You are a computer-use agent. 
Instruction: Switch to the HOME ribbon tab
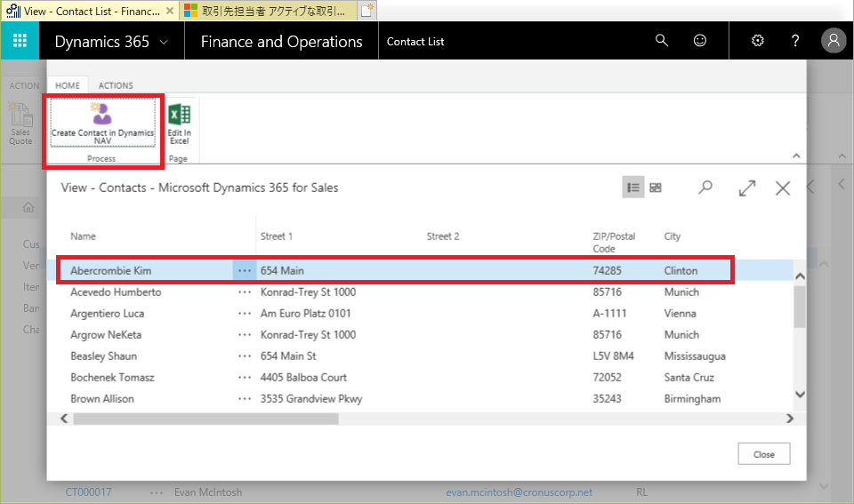(x=68, y=85)
